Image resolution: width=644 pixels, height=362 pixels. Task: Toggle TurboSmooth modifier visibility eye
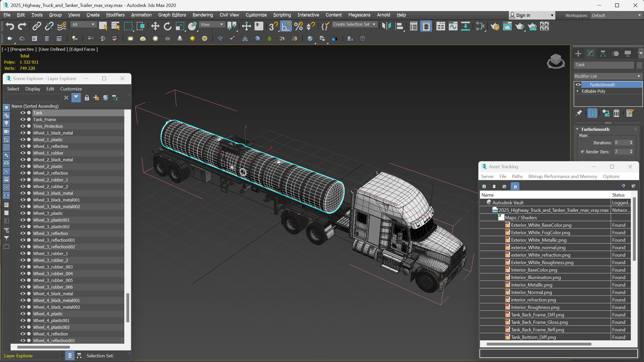point(578,85)
